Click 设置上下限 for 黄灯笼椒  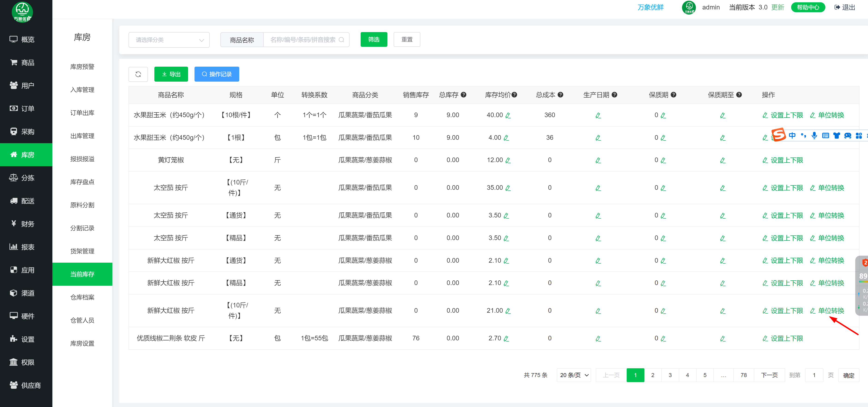(x=783, y=160)
